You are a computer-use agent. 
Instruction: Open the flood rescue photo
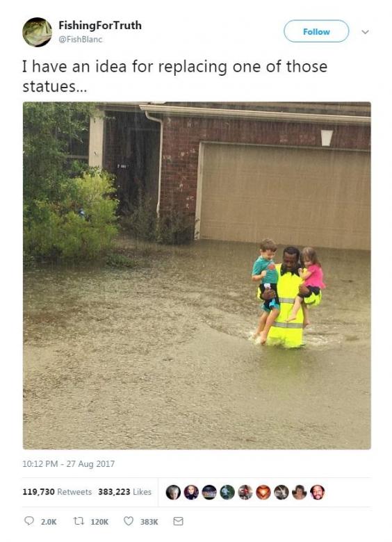point(197,275)
